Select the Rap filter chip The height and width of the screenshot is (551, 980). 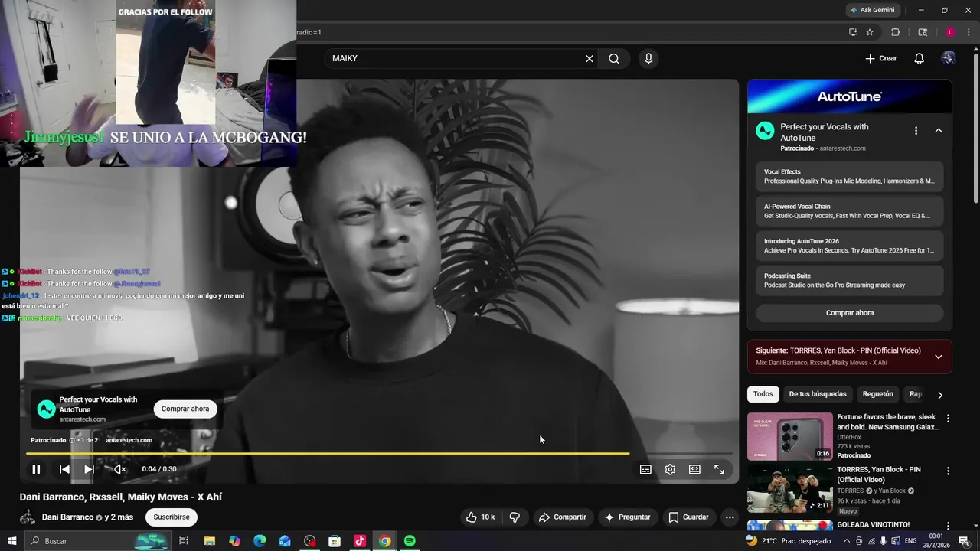click(x=915, y=394)
